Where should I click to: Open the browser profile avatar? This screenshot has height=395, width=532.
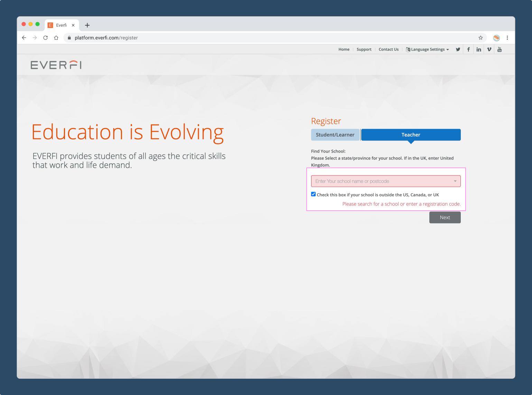pyautogui.click(x=496, y=38)
